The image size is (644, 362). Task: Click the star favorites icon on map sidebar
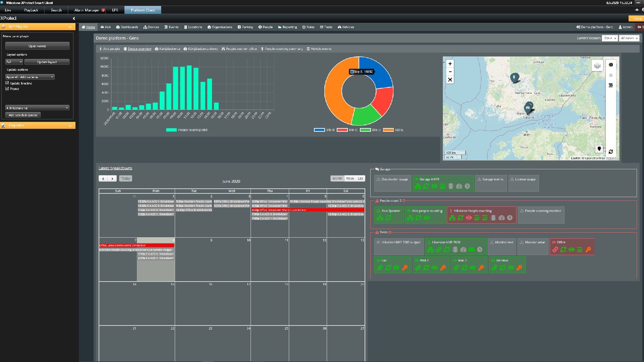[x=611, y=75]
